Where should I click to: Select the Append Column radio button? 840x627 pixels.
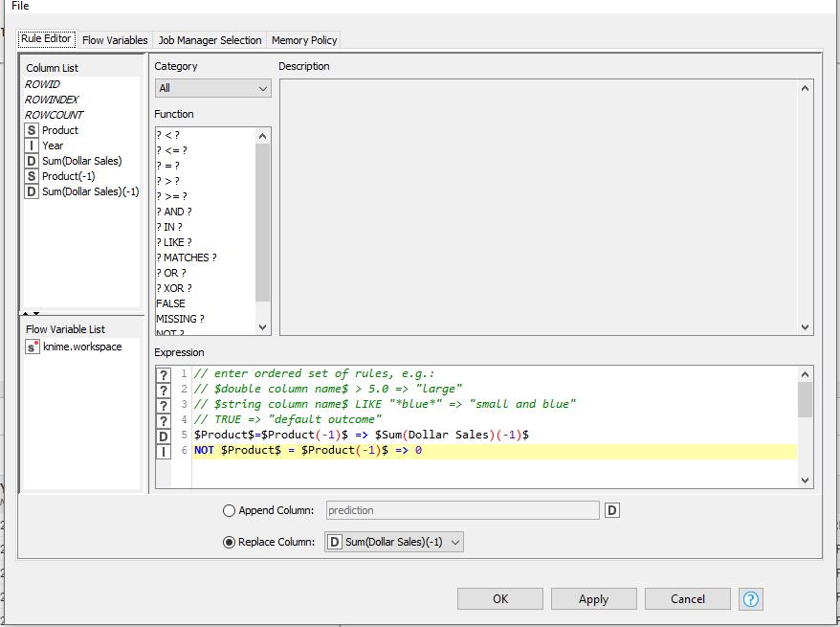pos(229,511)
